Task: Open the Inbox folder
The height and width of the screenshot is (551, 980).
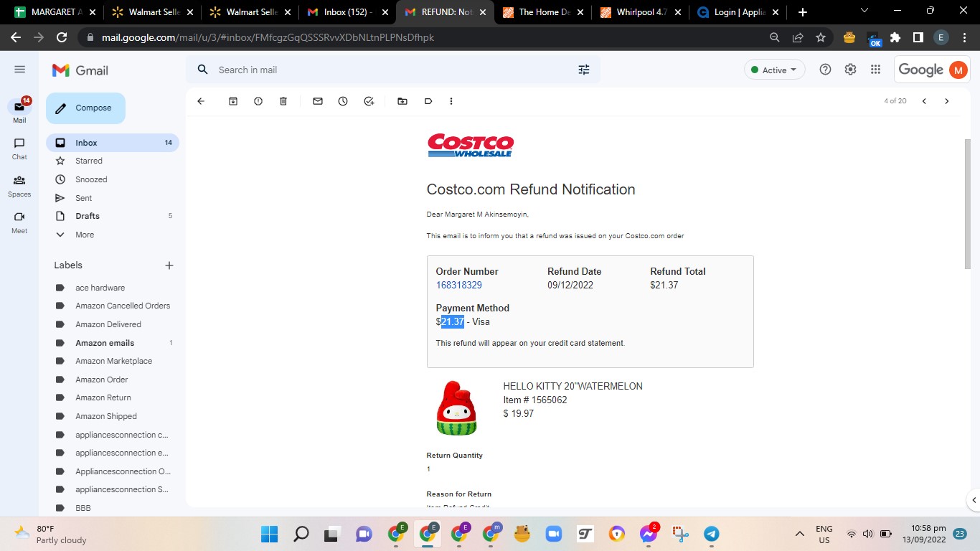Action: 113,143
